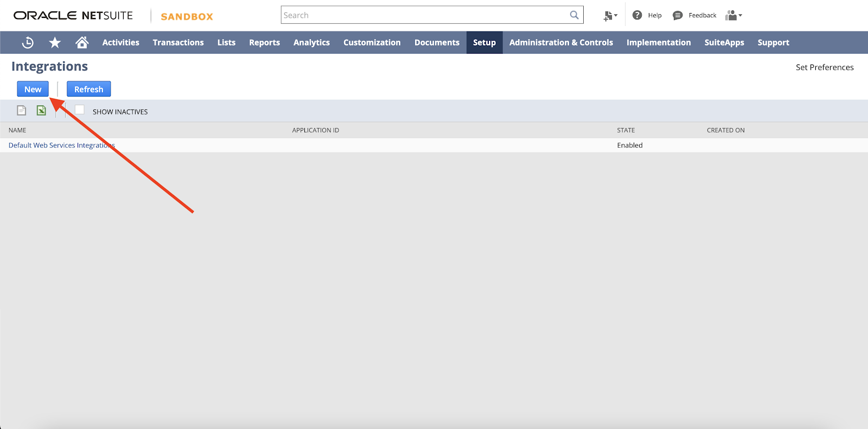Focus the global Search field
Screen dimensions: 868x429
[x=423, y=15]
